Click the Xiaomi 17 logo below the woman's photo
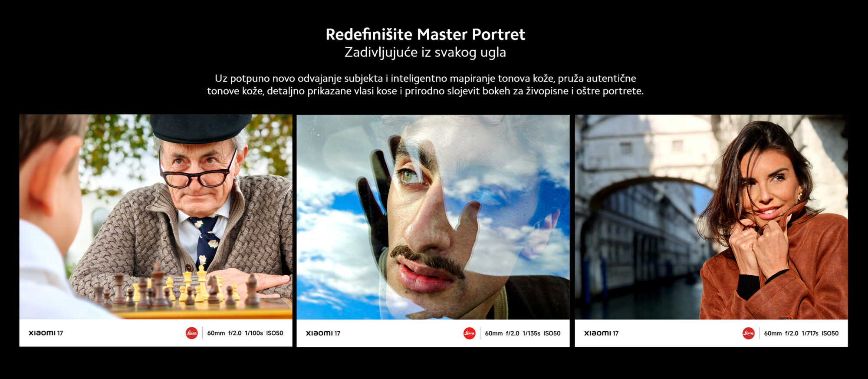The width and height of the screenshot is (868, 379). (601, 333)
